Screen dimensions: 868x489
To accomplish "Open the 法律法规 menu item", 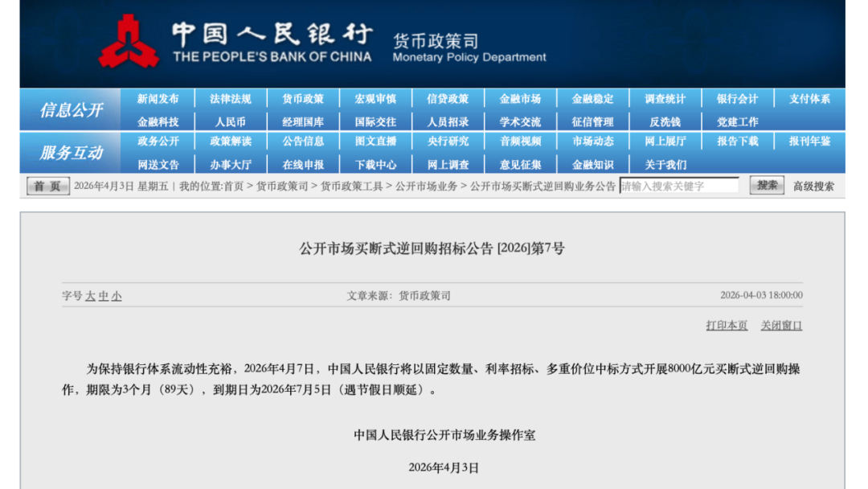I will tap(231, 99).
